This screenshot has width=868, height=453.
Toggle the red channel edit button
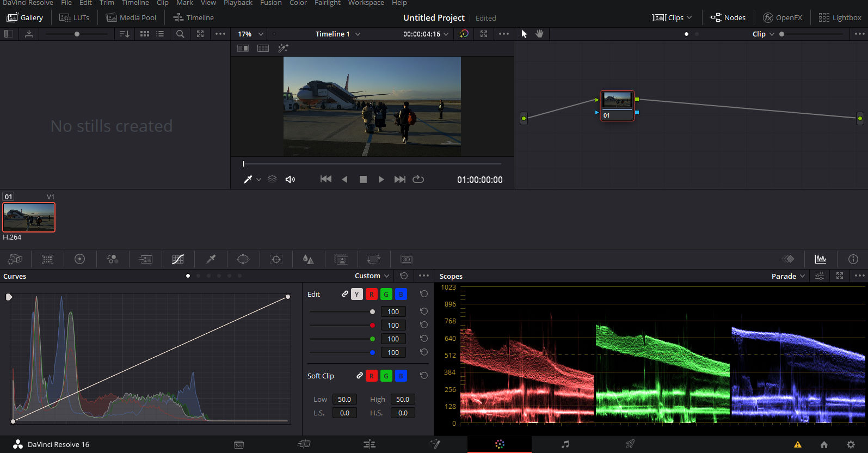tap(371, 294)
